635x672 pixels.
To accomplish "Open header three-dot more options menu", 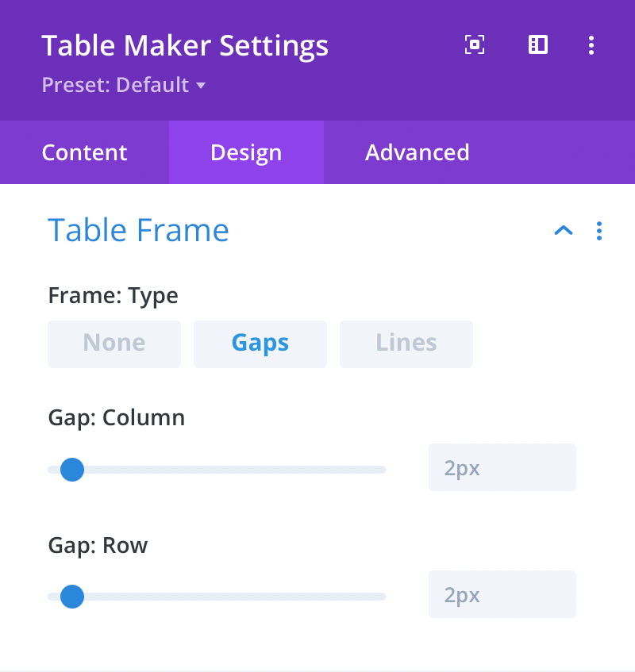I will [x=591, y=45].
